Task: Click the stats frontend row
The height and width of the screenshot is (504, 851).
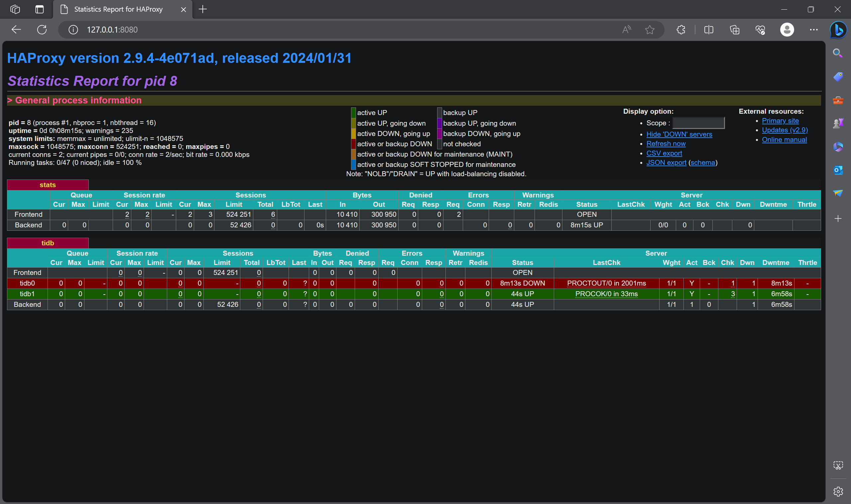Action: point(28,214)
